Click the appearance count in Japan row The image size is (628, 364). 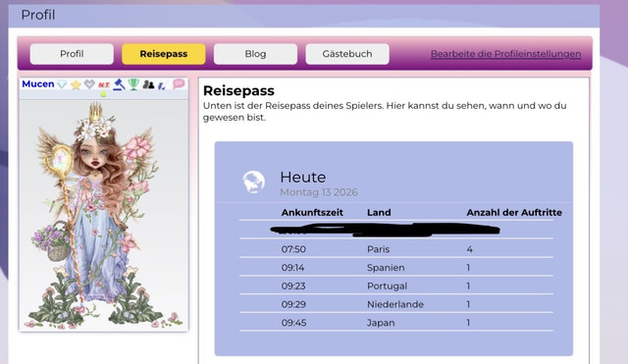[x=468, y=323]
